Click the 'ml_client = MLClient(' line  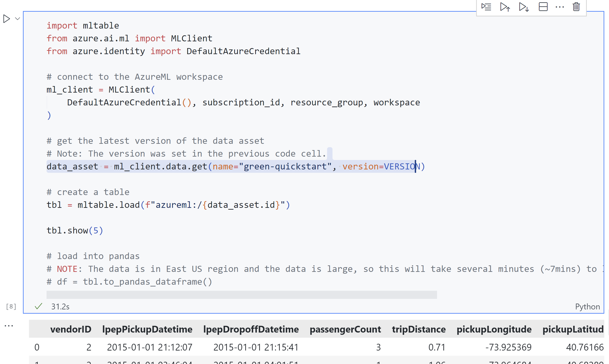(100, 89)
